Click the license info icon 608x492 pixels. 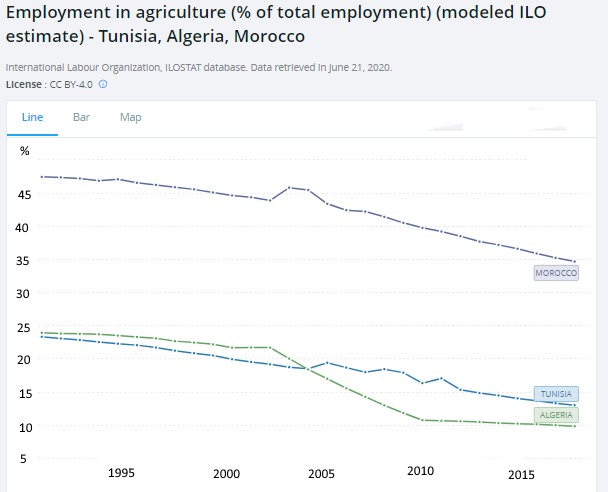tap(103, 84)
